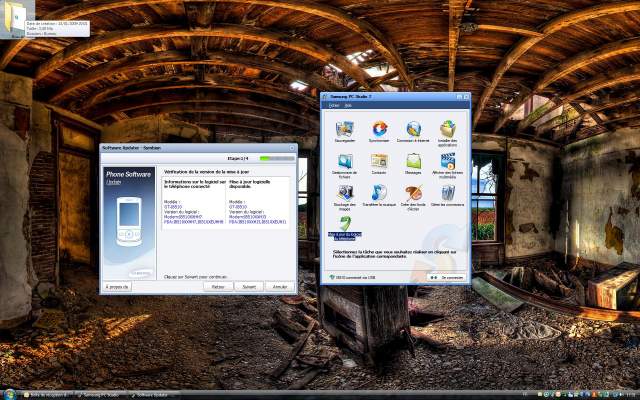Click the Retour button

[x=216, y=286]
